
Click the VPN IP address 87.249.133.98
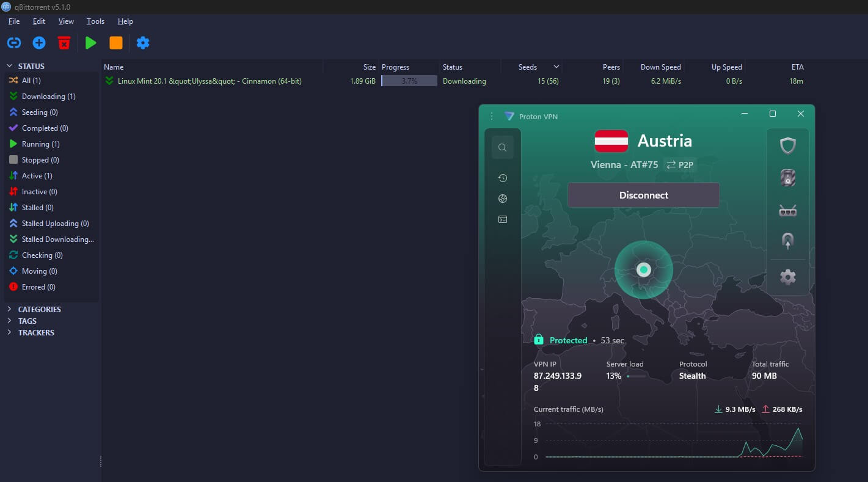click(x=558, y=382)
